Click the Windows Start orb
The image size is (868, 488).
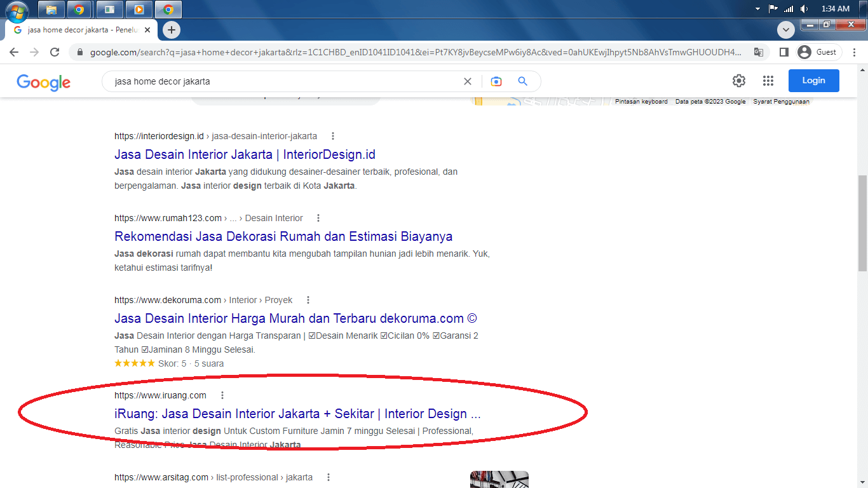17,10
